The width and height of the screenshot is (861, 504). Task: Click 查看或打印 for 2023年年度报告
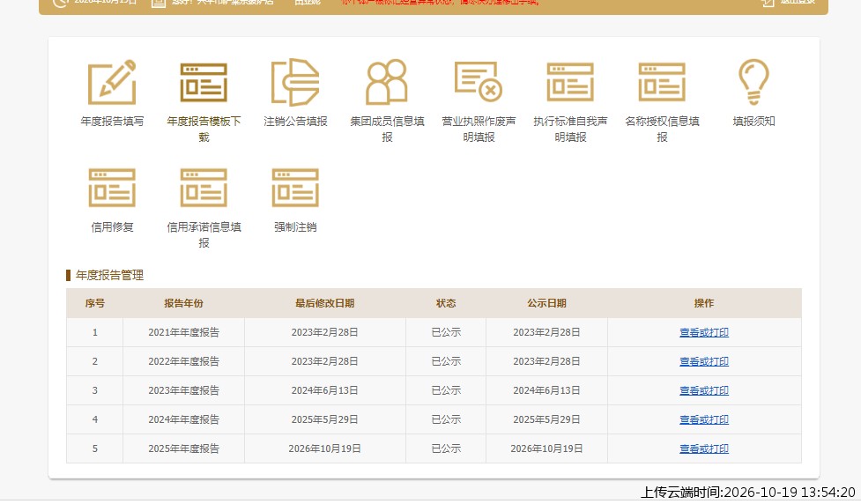pos(704,390)
